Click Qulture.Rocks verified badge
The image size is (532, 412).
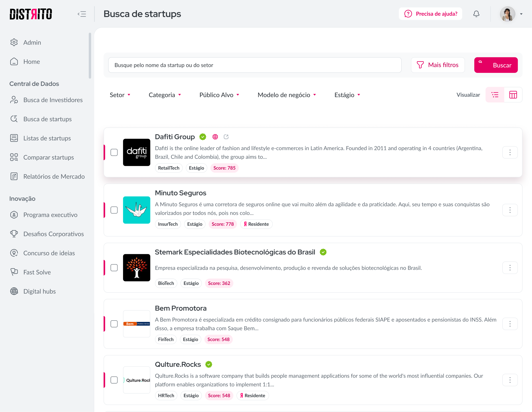[209, 364]
